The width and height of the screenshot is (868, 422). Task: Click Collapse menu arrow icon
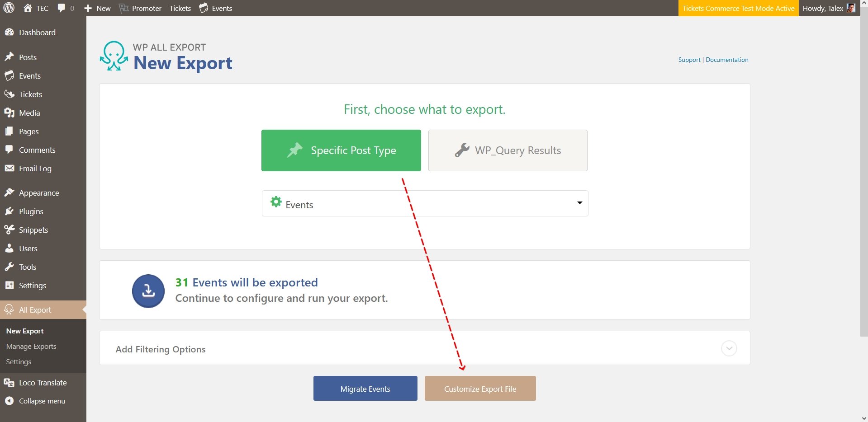tap(9, 401)
